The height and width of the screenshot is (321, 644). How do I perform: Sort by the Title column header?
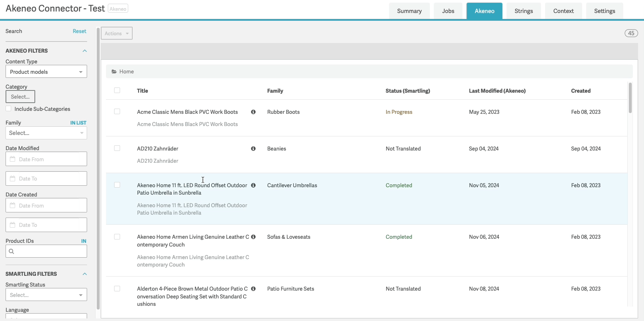142,91
